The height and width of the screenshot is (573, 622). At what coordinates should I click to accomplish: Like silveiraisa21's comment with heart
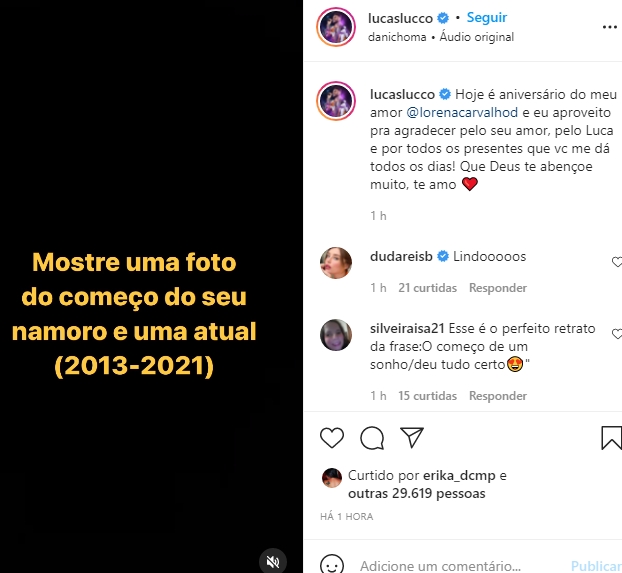[617, 334]
